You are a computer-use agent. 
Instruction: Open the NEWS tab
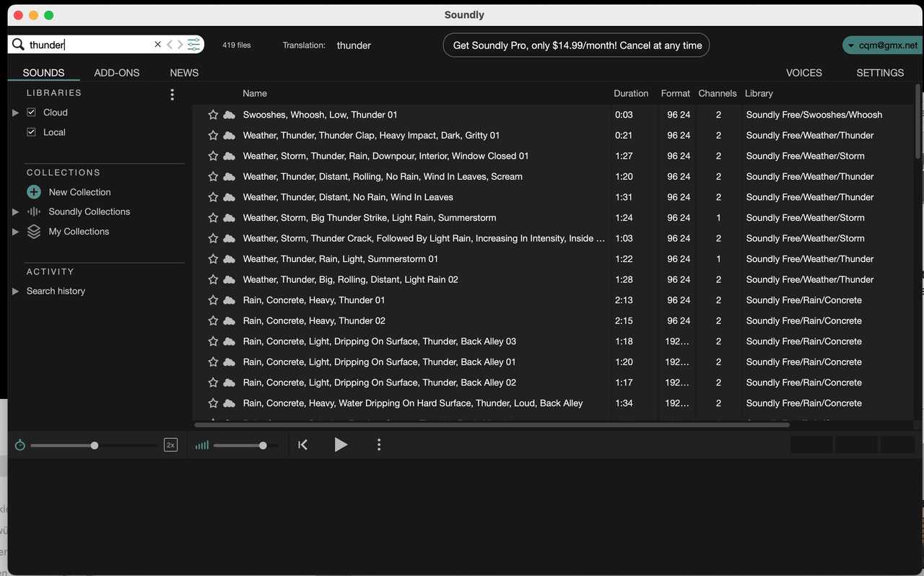184,73
